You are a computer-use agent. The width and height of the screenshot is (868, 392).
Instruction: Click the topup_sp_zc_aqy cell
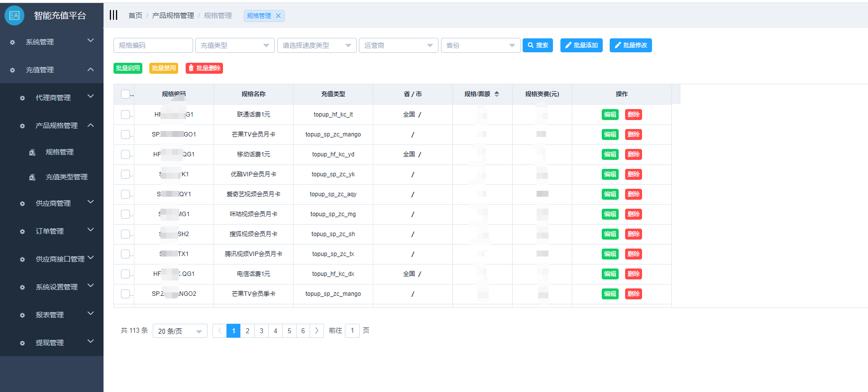point(333,194)
